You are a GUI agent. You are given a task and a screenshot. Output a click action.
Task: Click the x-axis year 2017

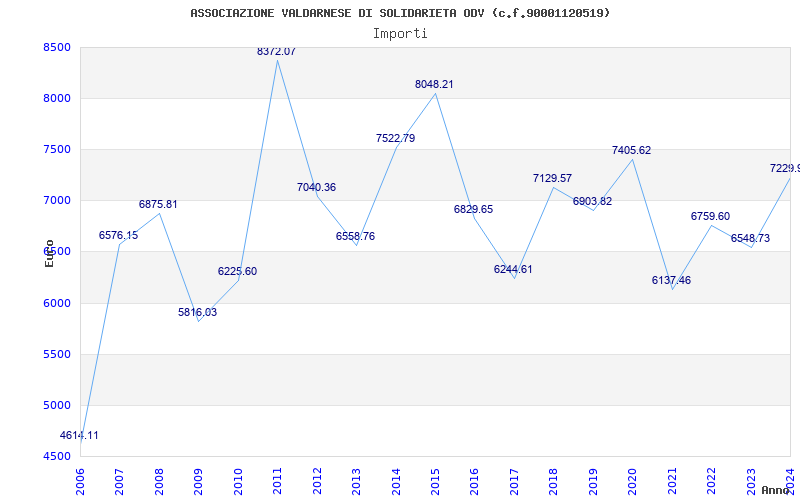tap(514, 481)
